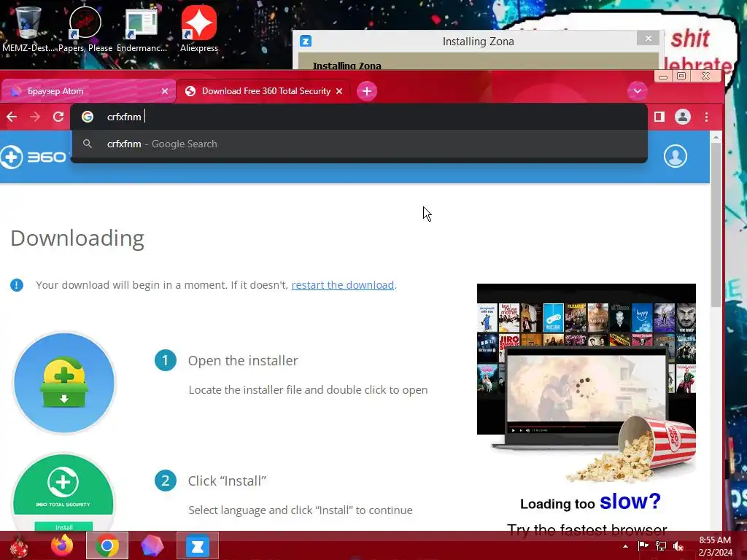
Task: Click the step 2 number badge
Action: point(166,481)
